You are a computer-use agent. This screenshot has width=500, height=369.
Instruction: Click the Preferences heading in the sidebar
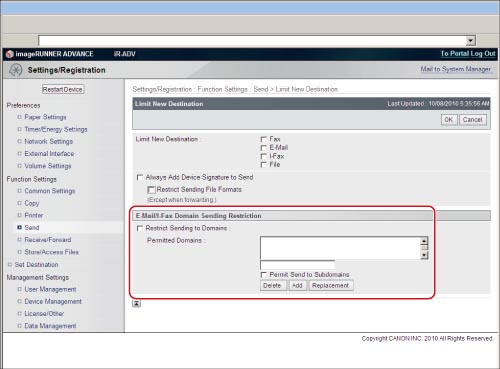pyautogui.click(x=23, y=105)
